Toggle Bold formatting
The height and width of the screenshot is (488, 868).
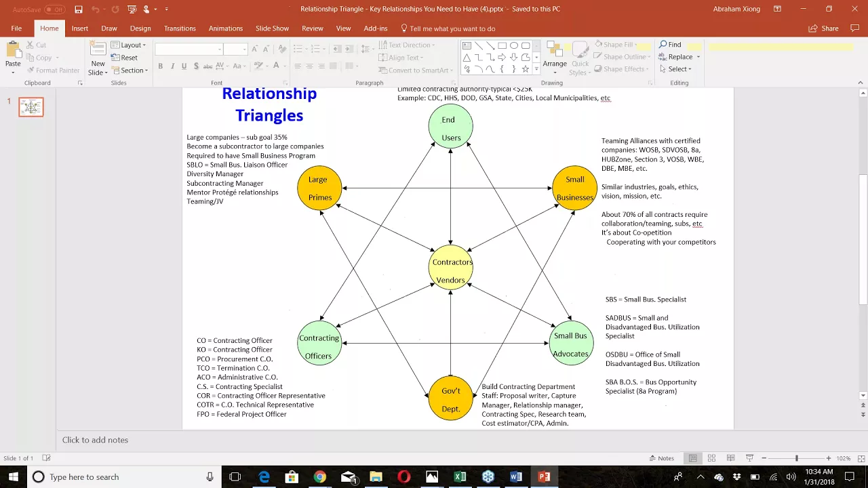coord(161,66)
